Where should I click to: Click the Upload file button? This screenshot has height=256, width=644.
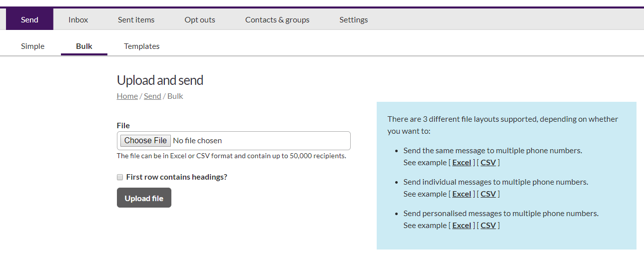tap(144, 198)
